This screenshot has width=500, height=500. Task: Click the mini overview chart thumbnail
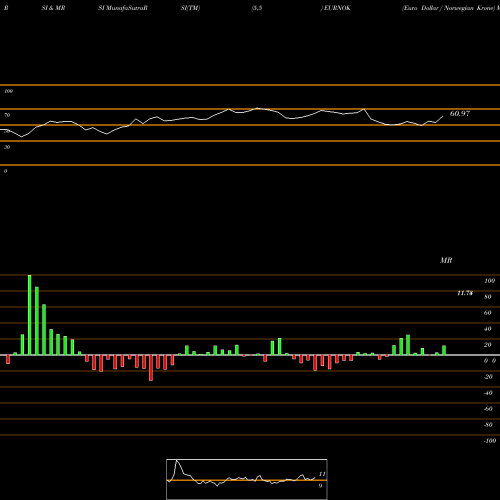(x=247, y=479)
